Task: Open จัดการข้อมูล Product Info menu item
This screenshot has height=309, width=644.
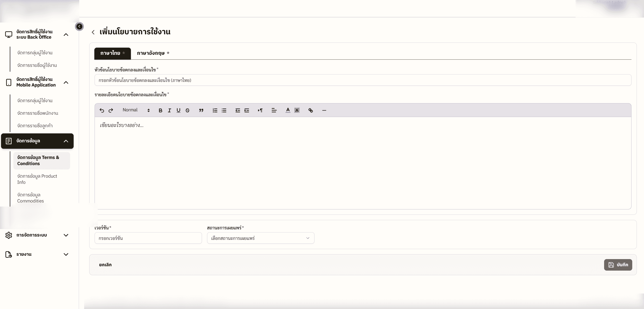Action: 37,179
